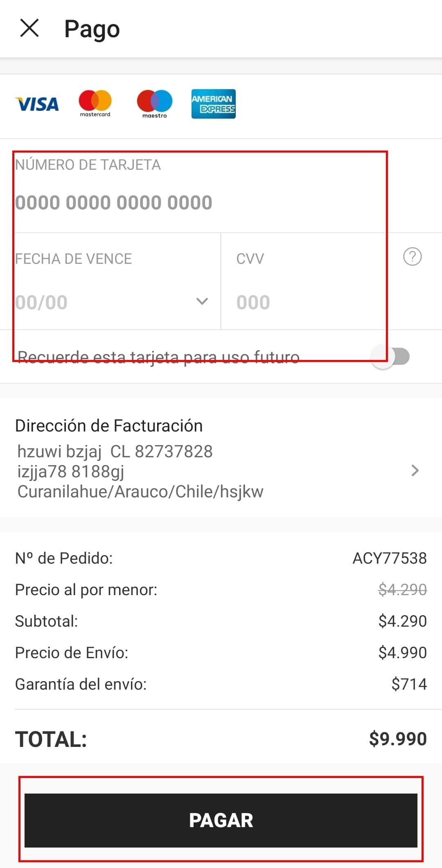Tap the Pago page title
The width and height of the screenshot is (442, 868).
coord(92,29)
